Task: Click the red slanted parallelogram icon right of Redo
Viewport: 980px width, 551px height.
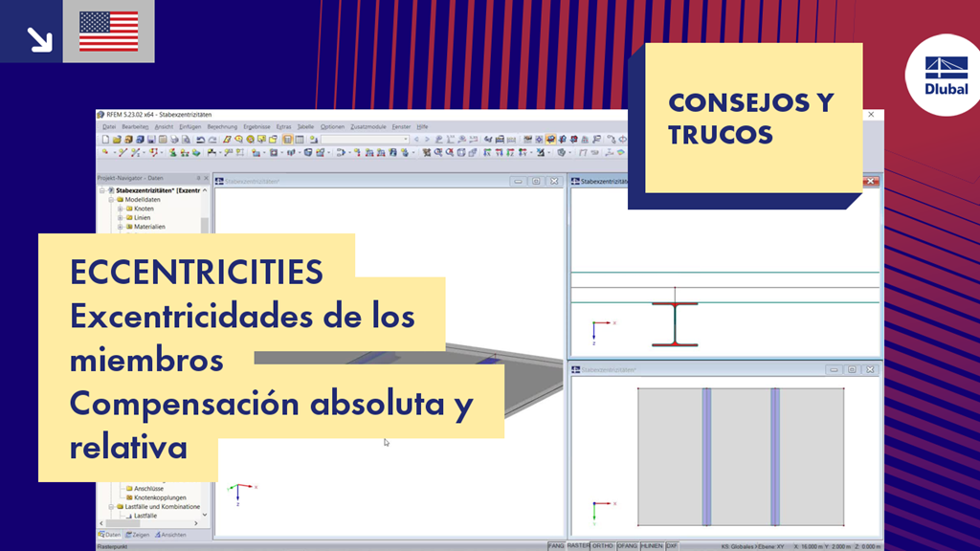Action: pos(228,140)
